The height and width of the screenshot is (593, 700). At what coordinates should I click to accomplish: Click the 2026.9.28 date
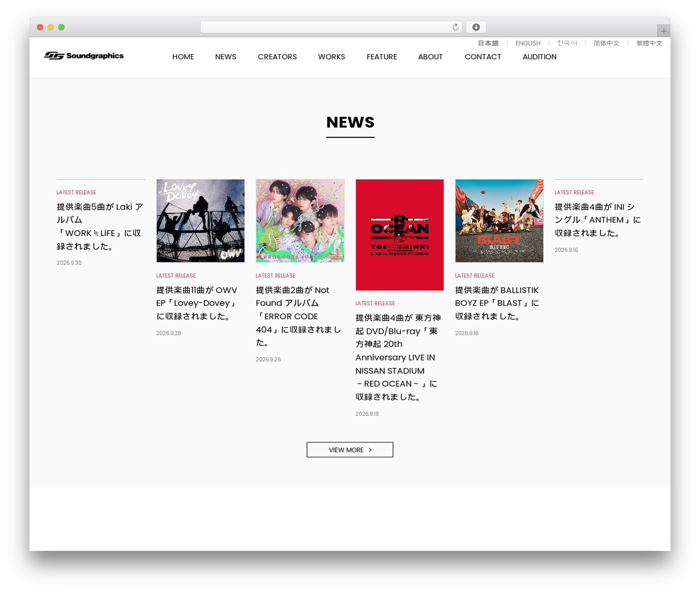(x=168, y=333)
